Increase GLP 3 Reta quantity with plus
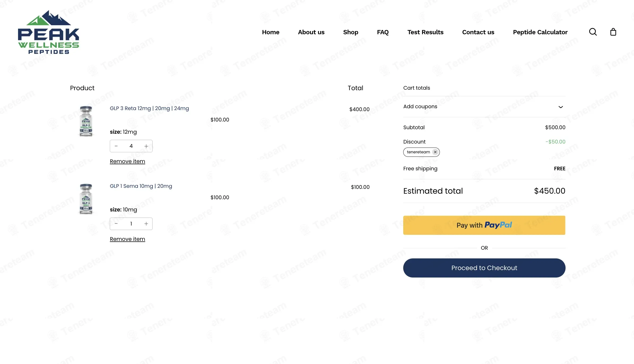Image resolution: width=634 pixels, height=364 pixels. (146, 146)
